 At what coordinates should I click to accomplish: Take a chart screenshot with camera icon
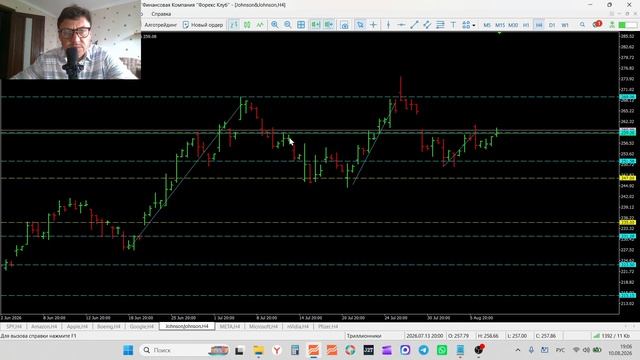[344, 25]
